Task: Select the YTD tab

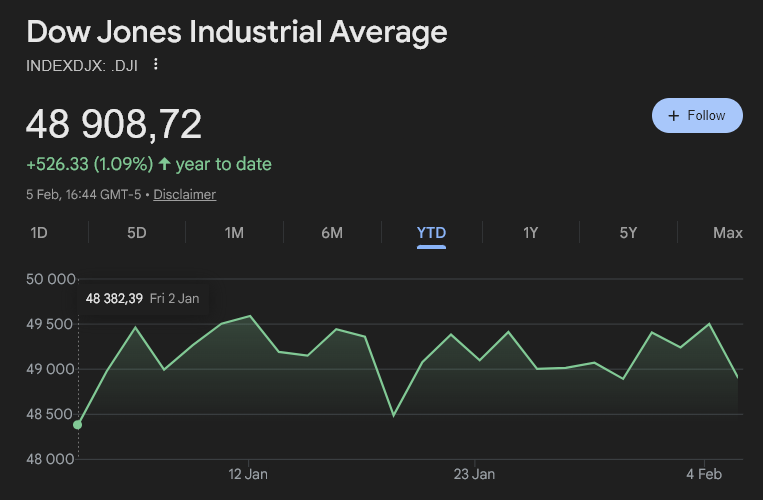Action: (x=431, y=233)
